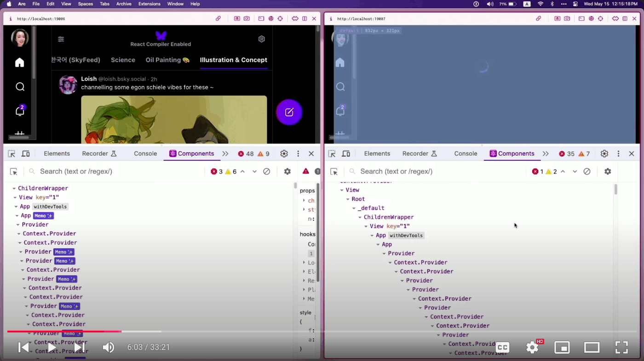Image resolution: width=644 pixels, height=361 pixels.
Task: Toggle device toolbar in right DevTools
Action: click(346, 154)
